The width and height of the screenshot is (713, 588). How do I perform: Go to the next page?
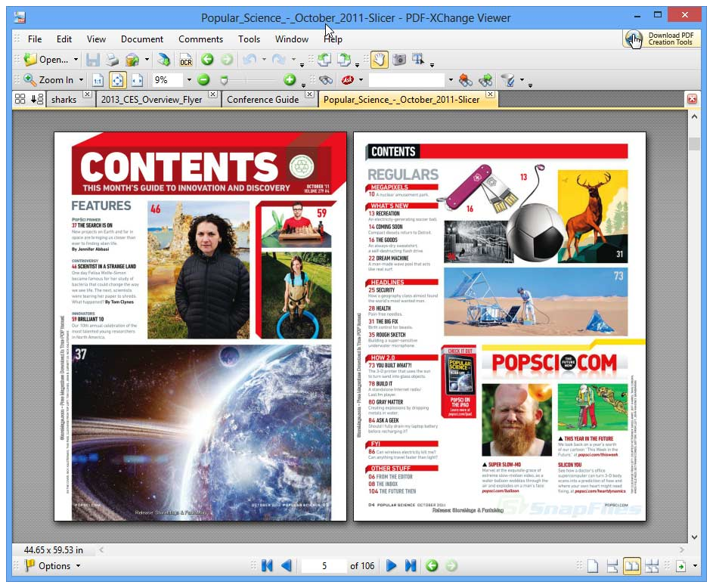click(391, 566)
